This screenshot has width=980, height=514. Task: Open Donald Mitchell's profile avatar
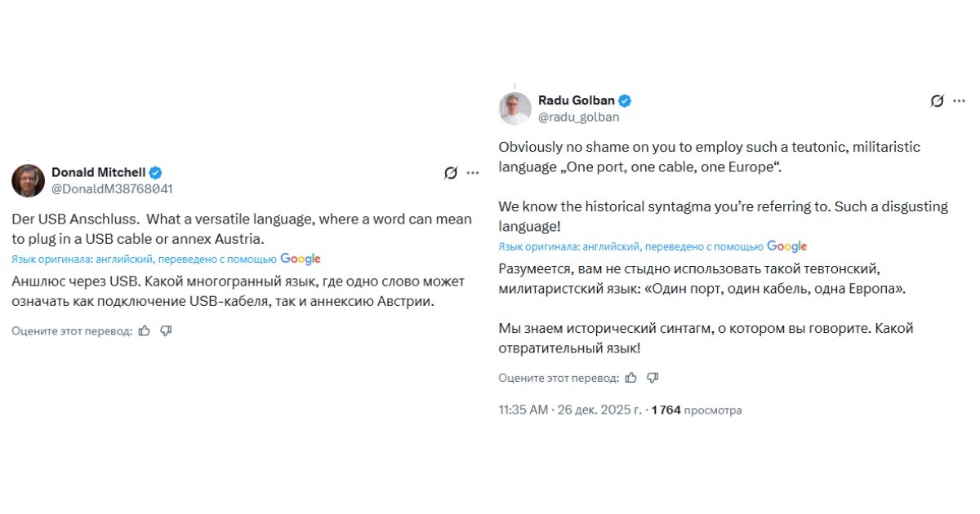coord(28,180)
